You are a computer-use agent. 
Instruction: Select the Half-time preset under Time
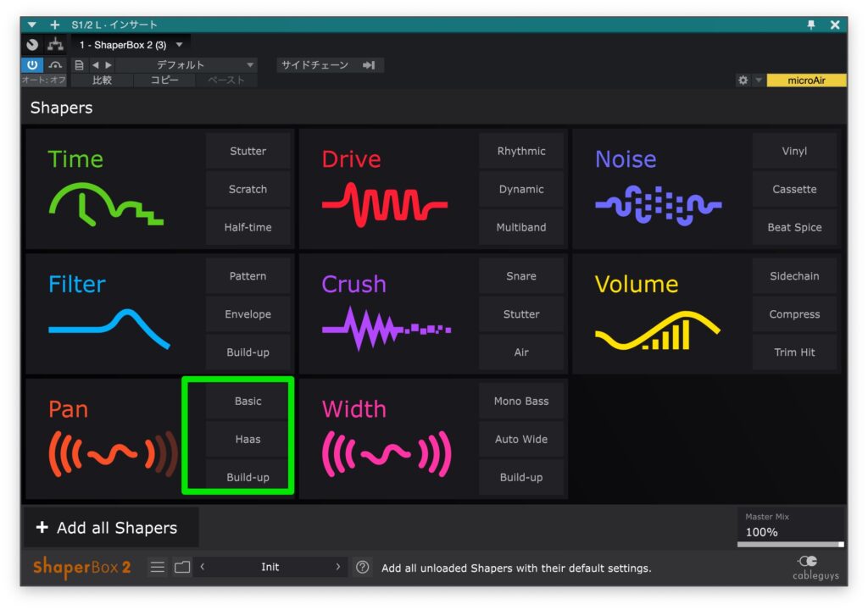248,227
